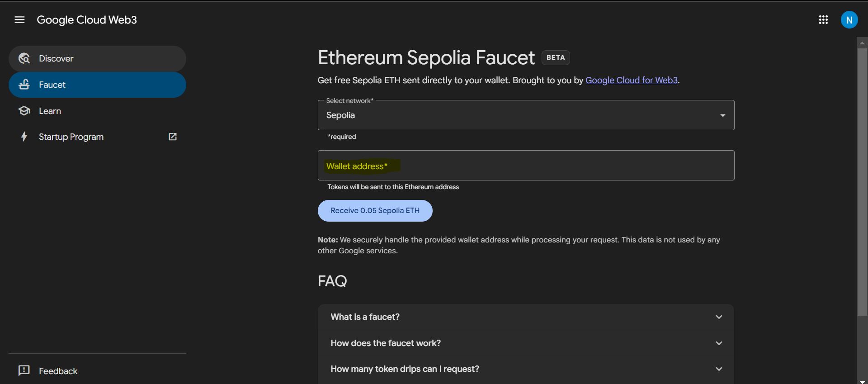Open the account avatar N
The height and width of the screenshot is (384, 868).
click(x=849, y=20)
